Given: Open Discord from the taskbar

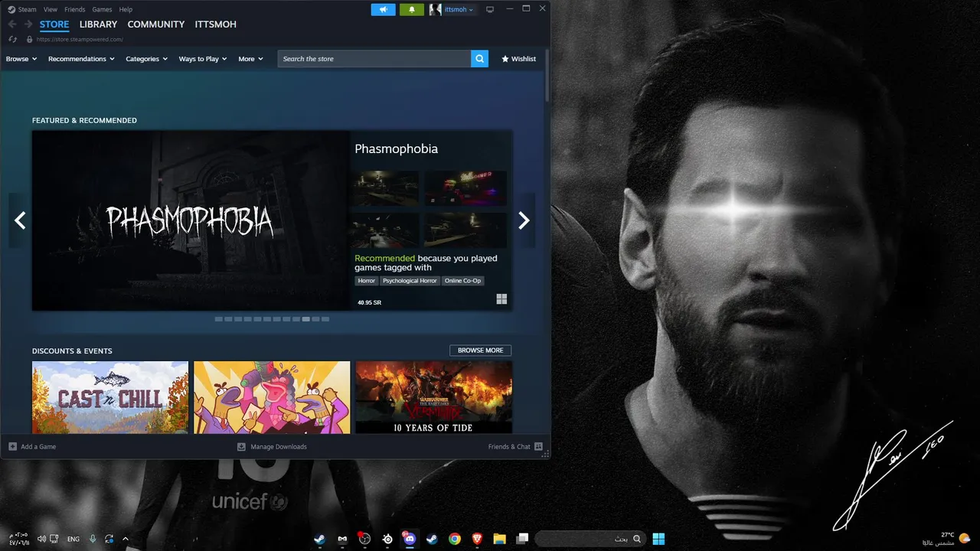Looking at the screenshot, I should [410, 539].
